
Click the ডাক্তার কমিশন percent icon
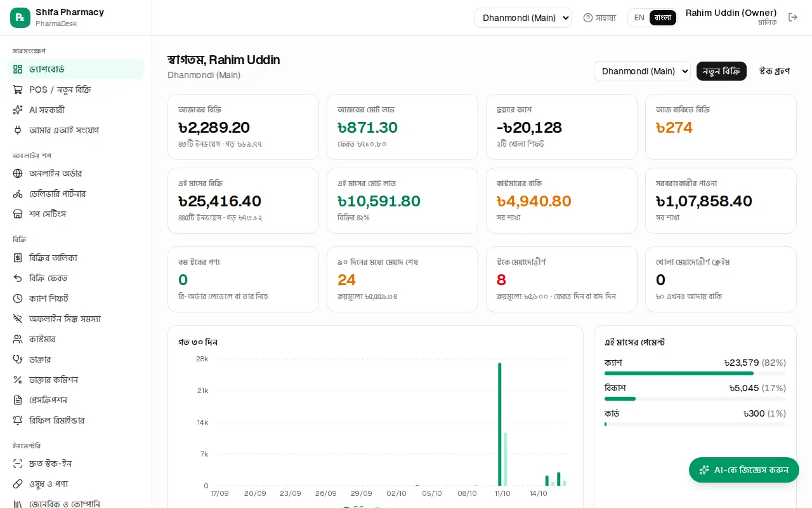coord(18,380)
